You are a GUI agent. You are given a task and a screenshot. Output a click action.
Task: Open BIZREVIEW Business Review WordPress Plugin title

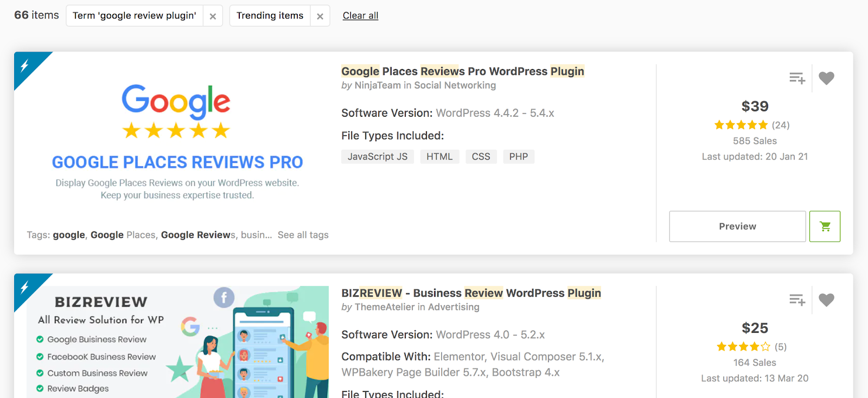[471, 293]
